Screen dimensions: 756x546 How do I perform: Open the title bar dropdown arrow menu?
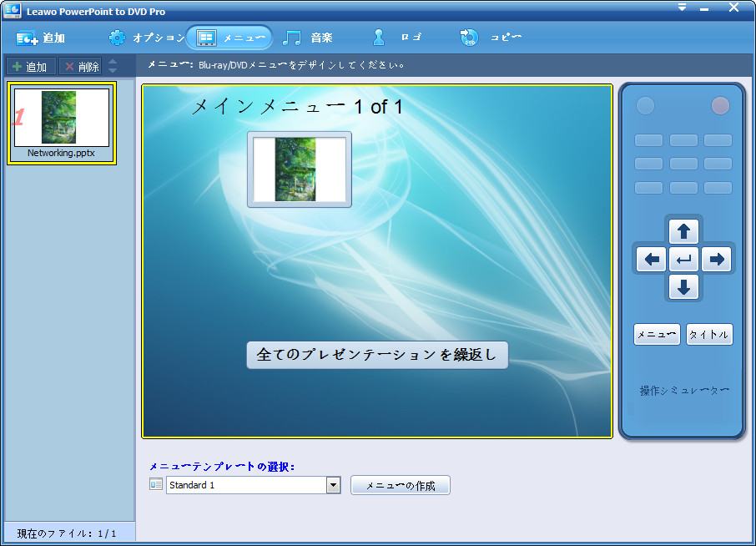(682, 8)
